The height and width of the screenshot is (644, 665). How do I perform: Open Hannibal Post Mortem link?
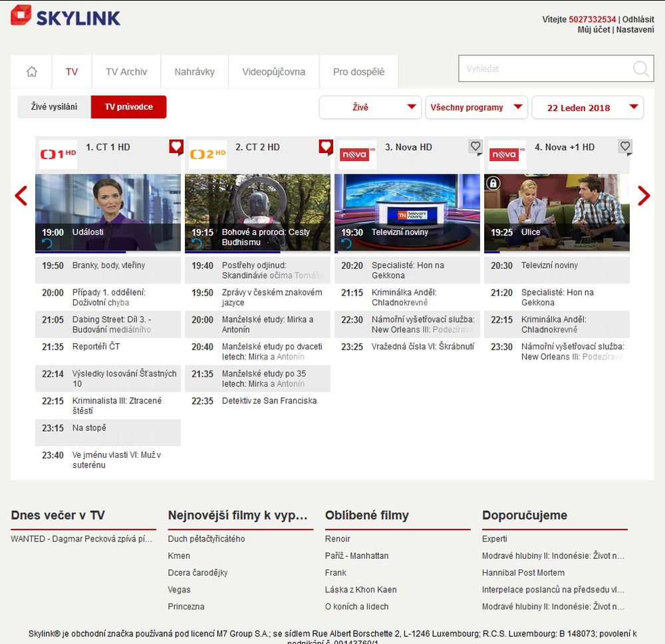click(x=523, y=573)
